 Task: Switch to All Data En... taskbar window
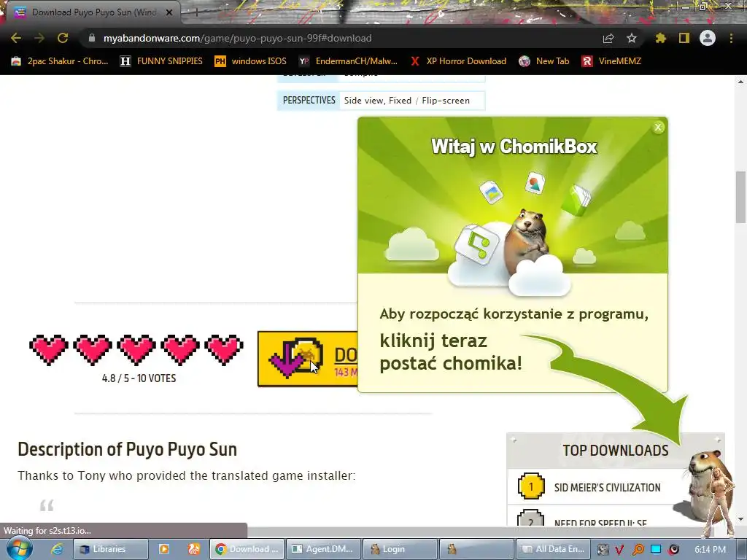pyautogui.click(x=553, y=549)
